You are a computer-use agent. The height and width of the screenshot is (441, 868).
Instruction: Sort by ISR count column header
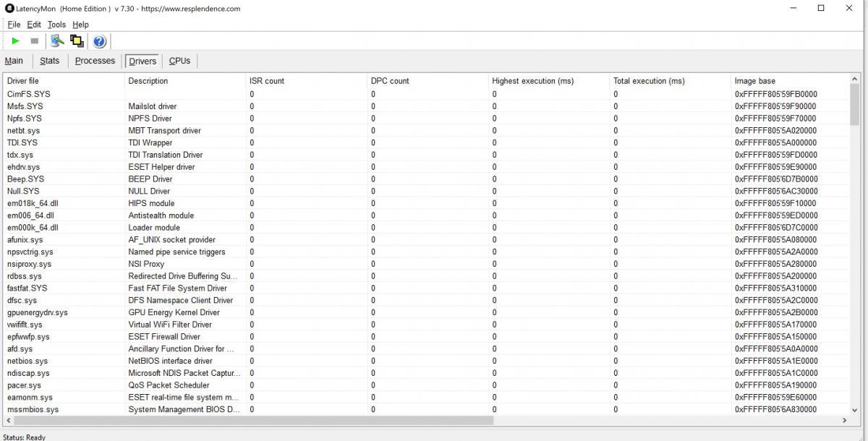(307, 81)
